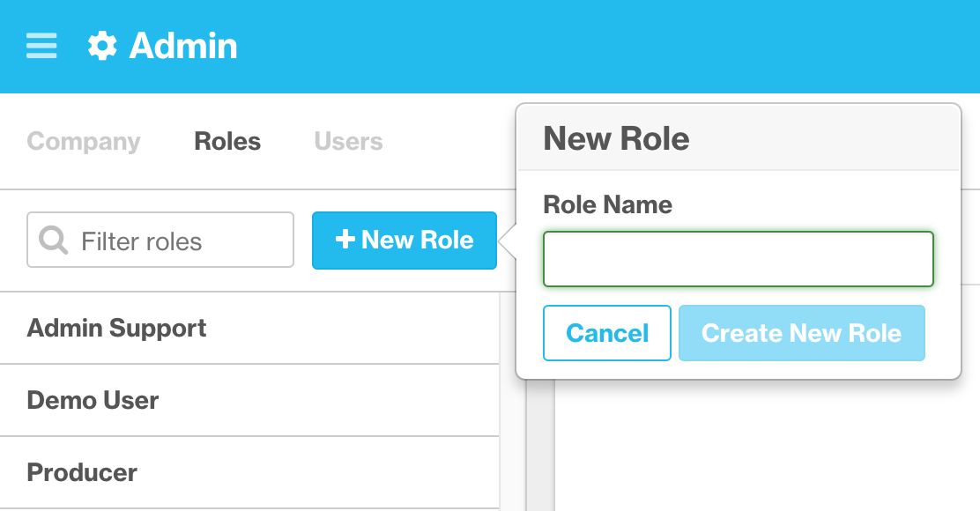Screen dimensions: 980x511
Task: Choose the Producer role from list
Action: tap(83, 473)
